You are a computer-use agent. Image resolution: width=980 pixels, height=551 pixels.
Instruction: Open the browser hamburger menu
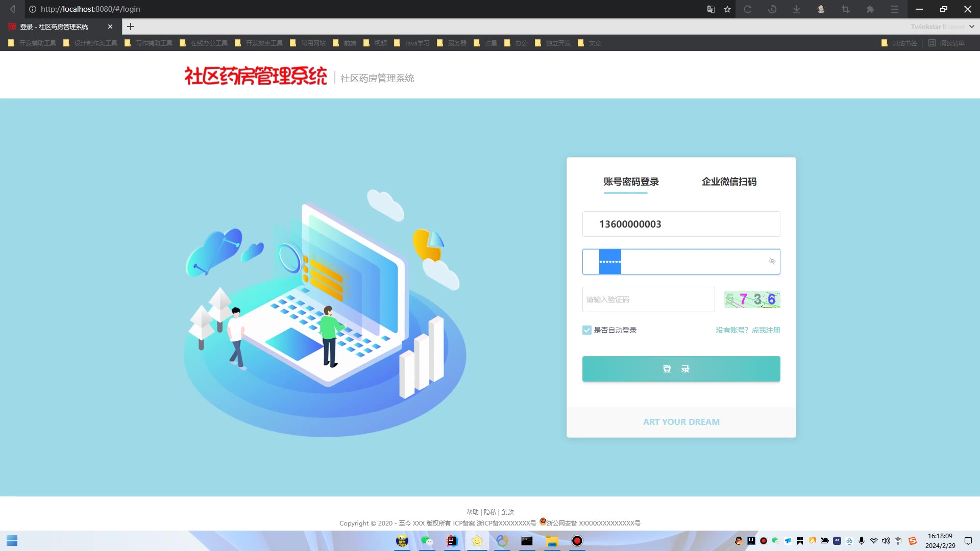pos(895,9)
